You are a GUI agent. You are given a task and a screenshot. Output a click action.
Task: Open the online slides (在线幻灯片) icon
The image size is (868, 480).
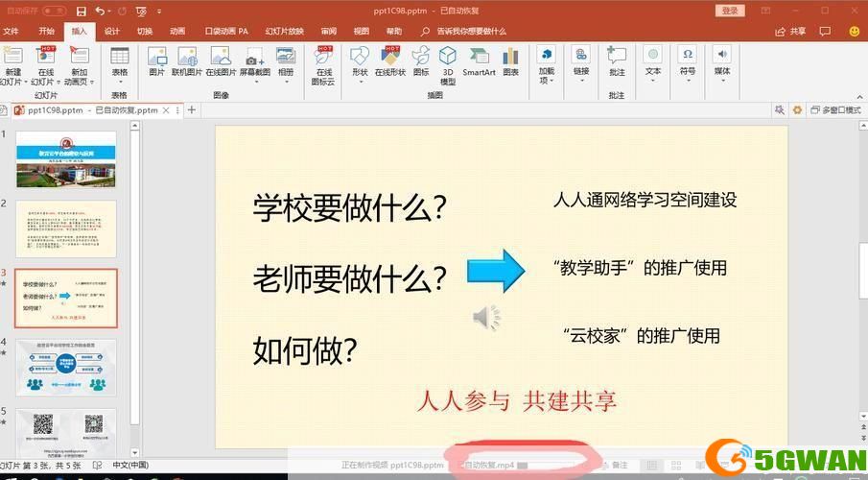click(46, 56)
